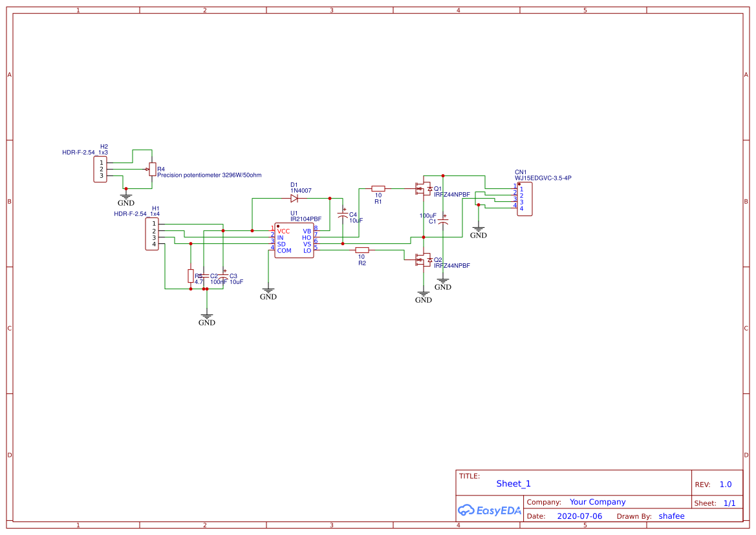Select gate resistor R2
The width and height of the screenshot is (756, 535).
tap(362, 251)
